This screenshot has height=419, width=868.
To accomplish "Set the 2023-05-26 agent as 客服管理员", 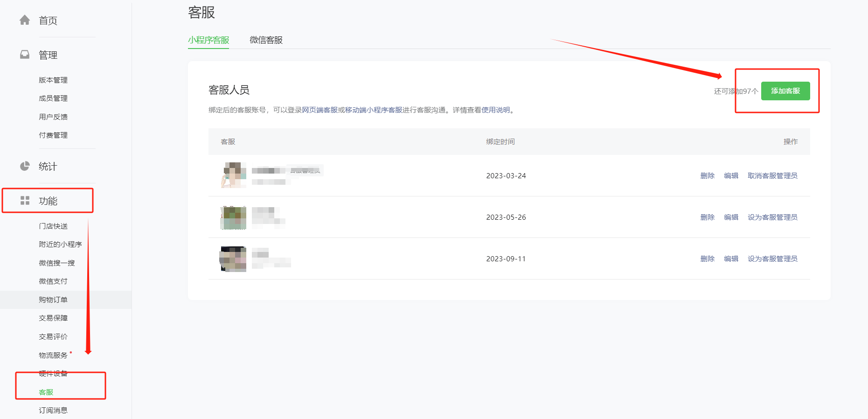I will point(772,217).
